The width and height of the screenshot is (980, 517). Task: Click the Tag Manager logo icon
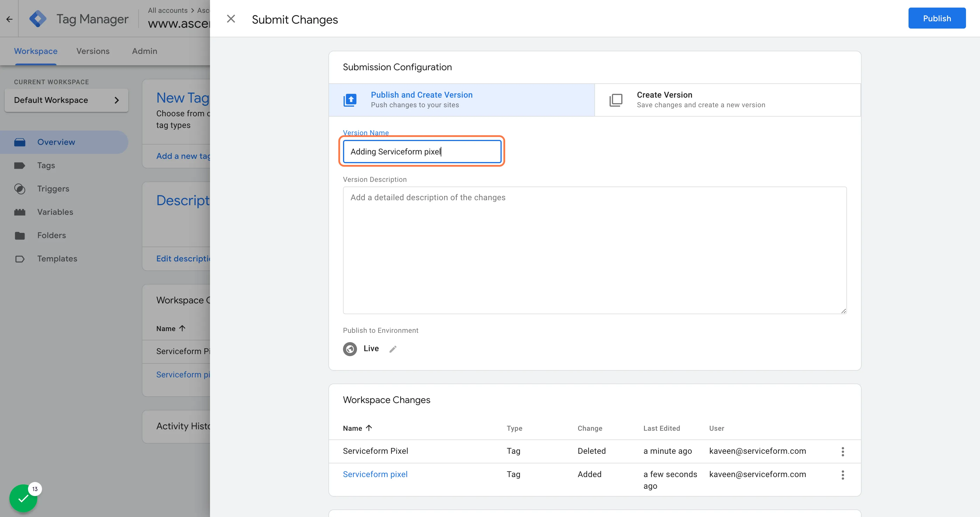point(38,19)
